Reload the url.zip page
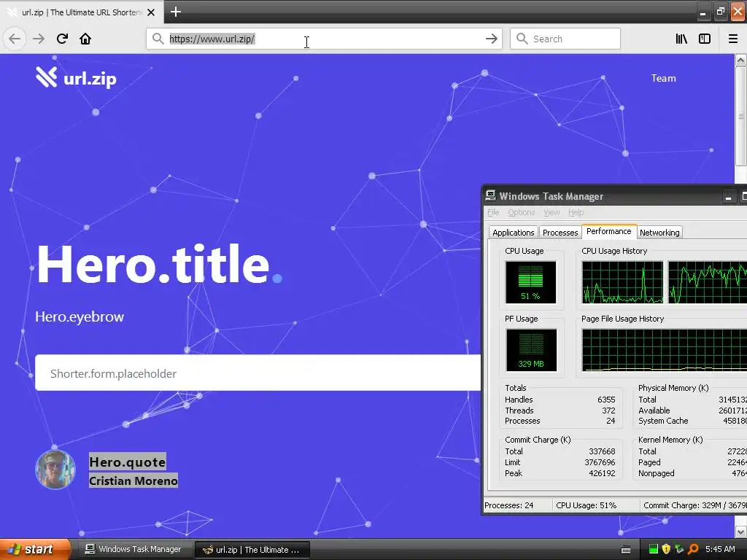The image size is (747, 560). pyautogui.click(x=62, y=39)
